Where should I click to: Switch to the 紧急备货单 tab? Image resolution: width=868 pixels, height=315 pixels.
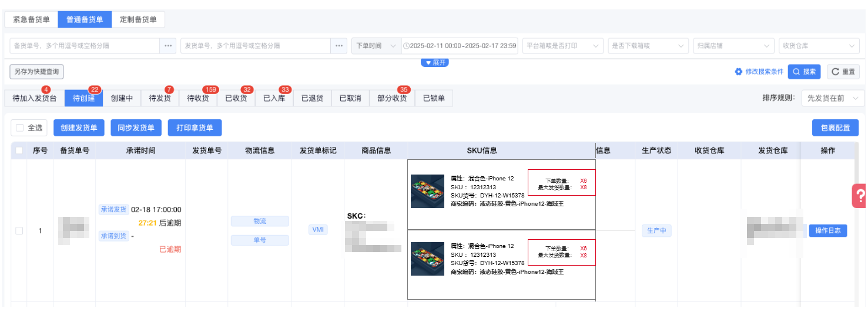31,19
